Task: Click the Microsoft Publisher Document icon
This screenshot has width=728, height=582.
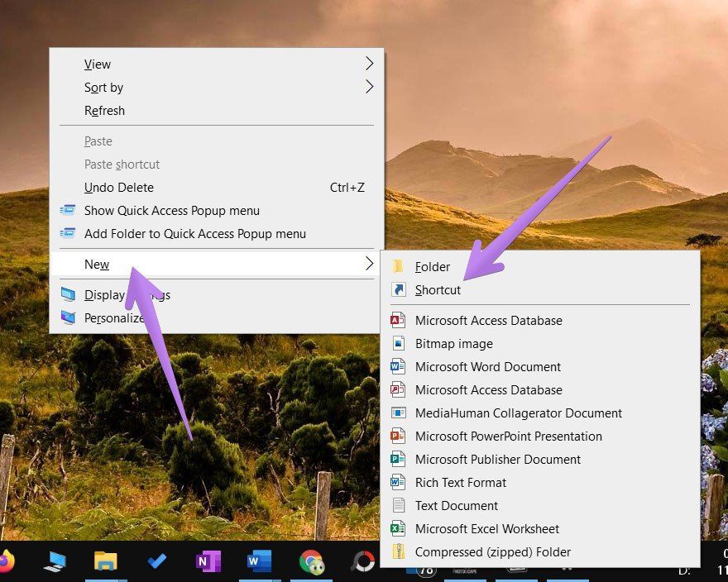Action: (x=398, y=460)
